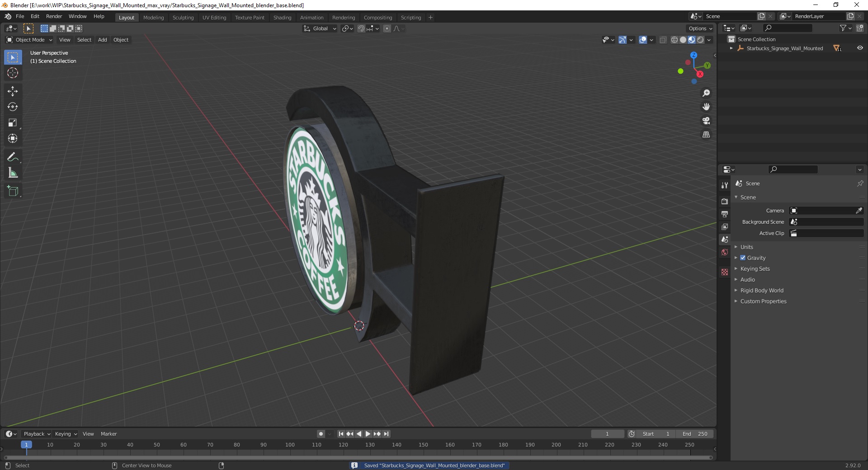868x470 pixels.
Task: Expand Starbucks_Signage_Wall_Mounted collection tree
Action: 731,48
